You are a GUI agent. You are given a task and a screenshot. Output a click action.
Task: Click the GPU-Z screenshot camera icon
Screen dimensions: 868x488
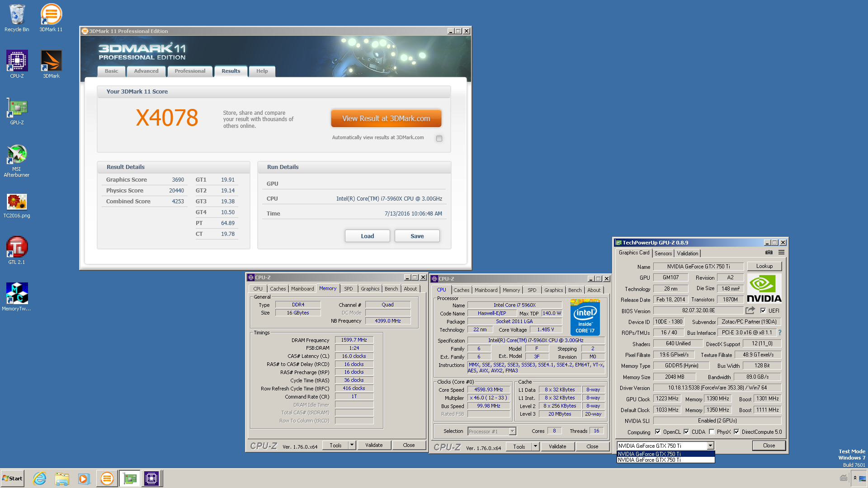click(x=769, y=253)
